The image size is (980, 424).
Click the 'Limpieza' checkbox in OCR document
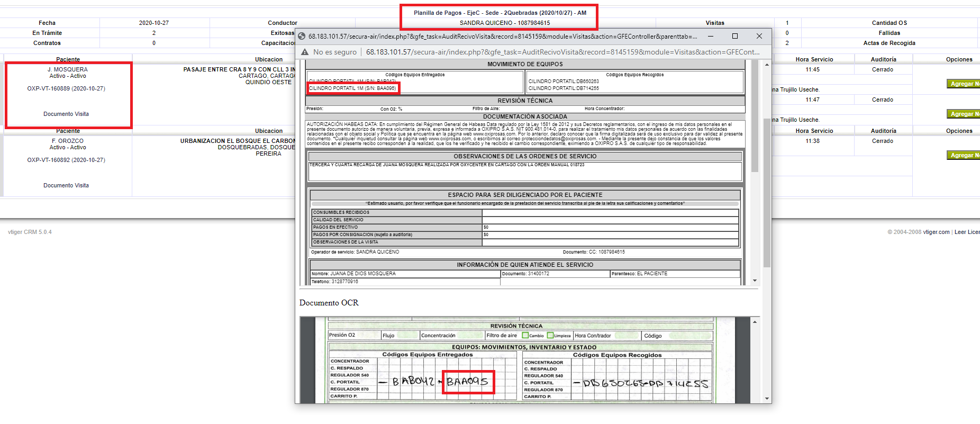[550, 335]
